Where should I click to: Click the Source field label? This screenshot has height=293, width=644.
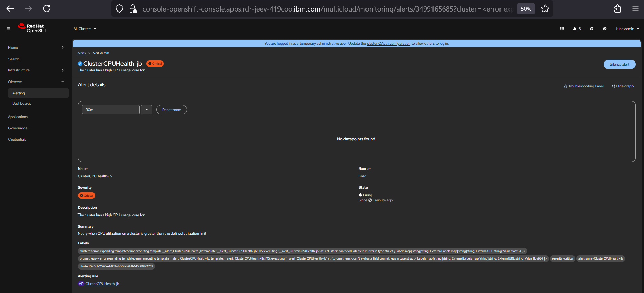pyautogui.click(x=364, y=168)
